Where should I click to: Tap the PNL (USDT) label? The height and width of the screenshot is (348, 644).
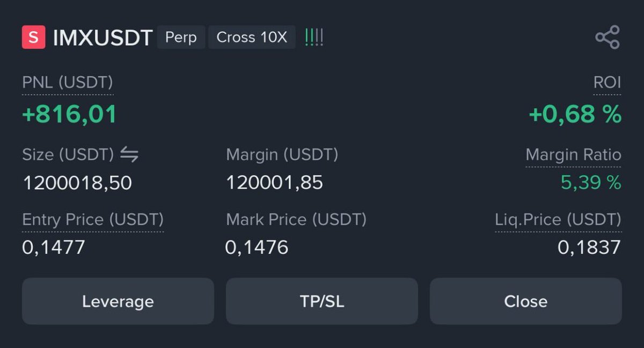[x=68, y=83]
